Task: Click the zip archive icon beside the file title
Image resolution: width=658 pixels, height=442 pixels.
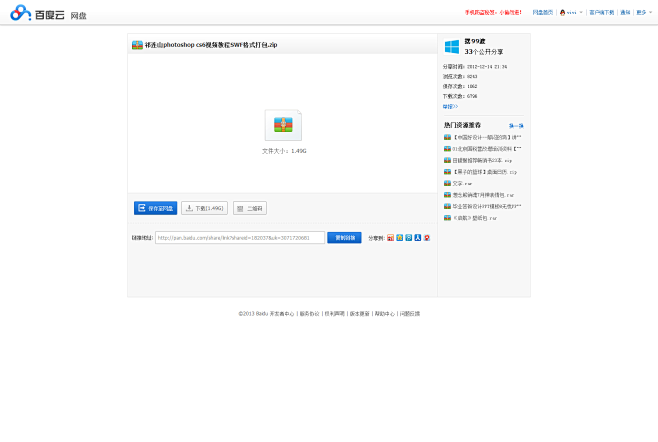Action: 137,45
